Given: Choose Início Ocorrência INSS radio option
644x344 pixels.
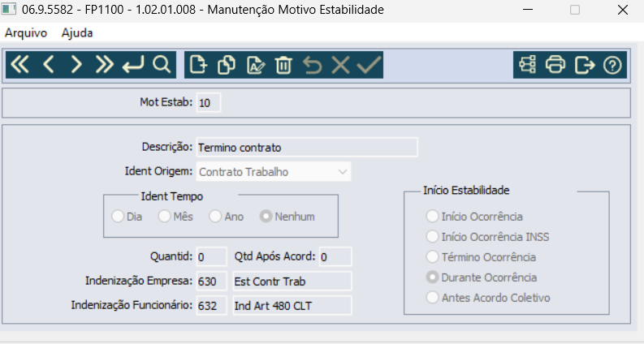Looking at the screenshot, I should 432,236.
